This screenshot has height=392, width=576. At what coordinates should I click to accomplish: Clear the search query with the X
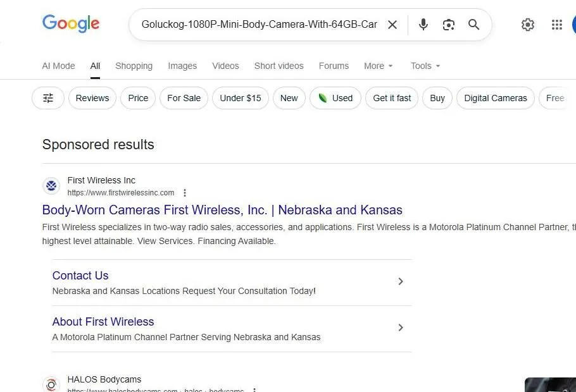[x=392, y=24]
